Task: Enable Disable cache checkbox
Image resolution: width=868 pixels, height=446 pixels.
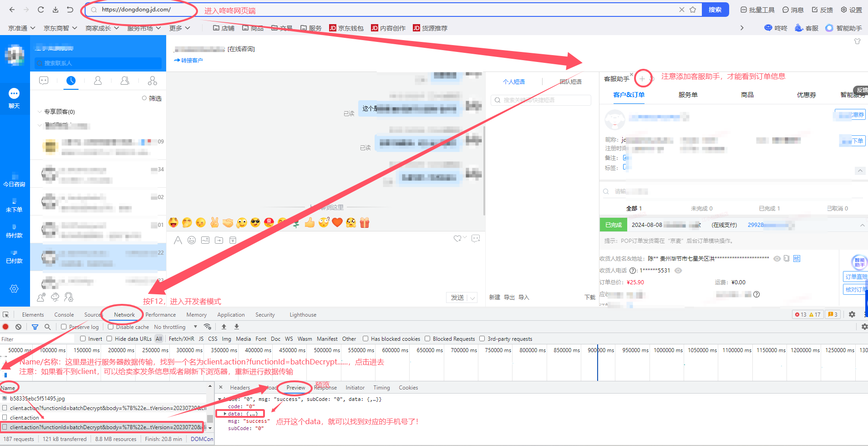Action: [x=111, y=327]
